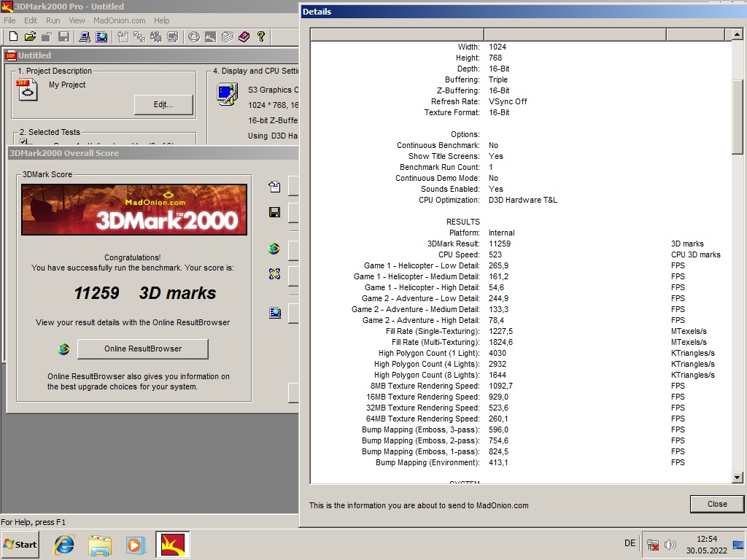Click the display monitor icon in section 4
747x560 pixels.
pos(228,93)
